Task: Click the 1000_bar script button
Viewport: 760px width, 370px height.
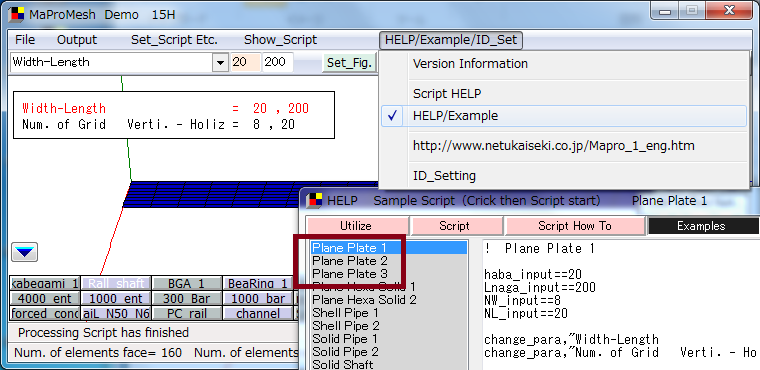Action: pos(257,298)
